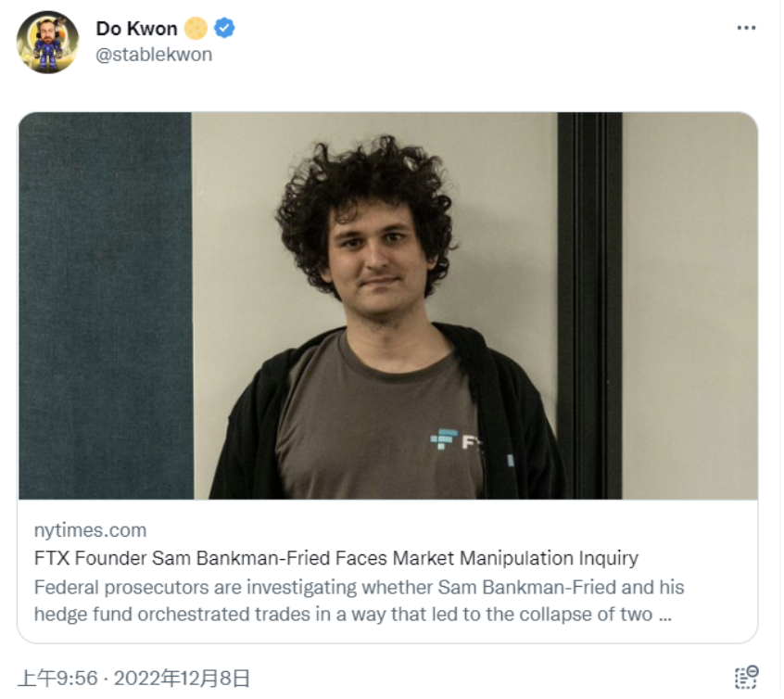Click the reader icon at bottom right
Image resolution: width=784 pixels, height=699 pixels.
click(x=747, y=677)
